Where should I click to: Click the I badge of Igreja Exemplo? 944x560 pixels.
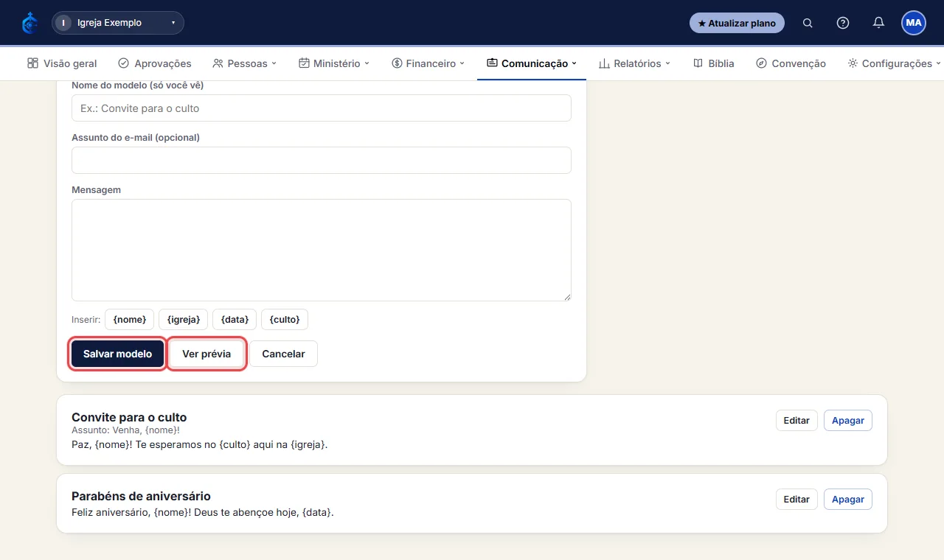click(x=63, y=23)
